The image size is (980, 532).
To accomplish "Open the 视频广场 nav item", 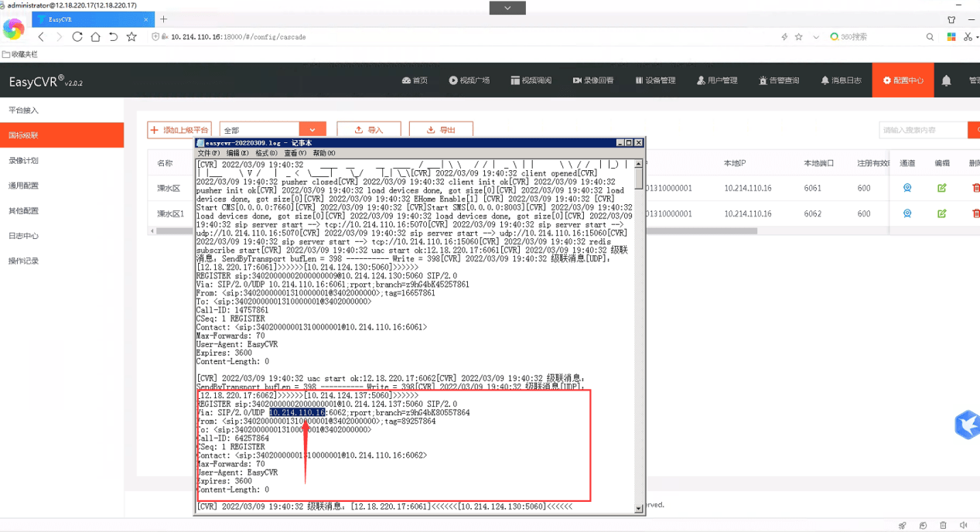I will (x=469, y=80).
